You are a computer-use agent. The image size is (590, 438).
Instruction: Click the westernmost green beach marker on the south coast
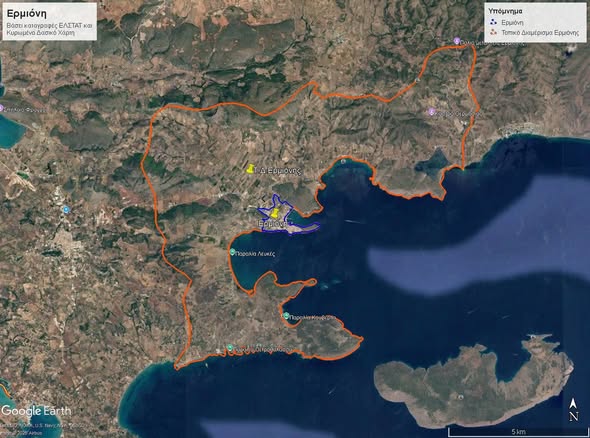pyautogui.click(x=230, y=347)
